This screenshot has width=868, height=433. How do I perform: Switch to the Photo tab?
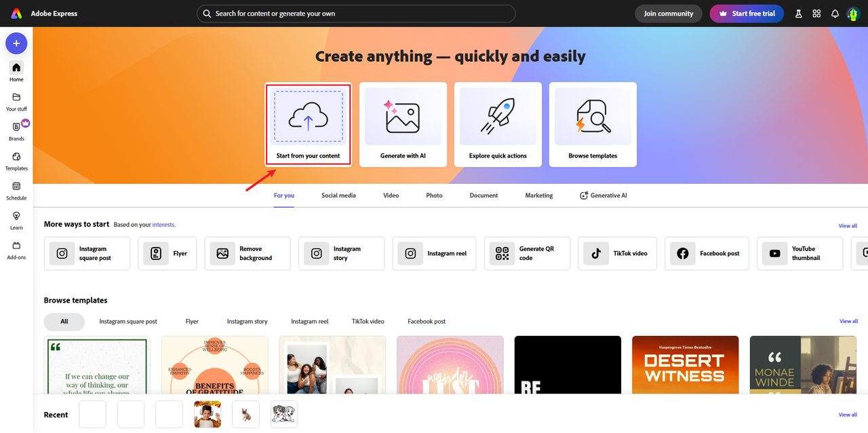(434, 195)
